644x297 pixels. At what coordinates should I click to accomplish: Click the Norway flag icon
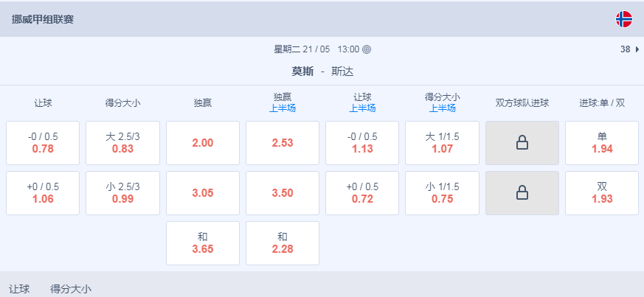point(623,19)
